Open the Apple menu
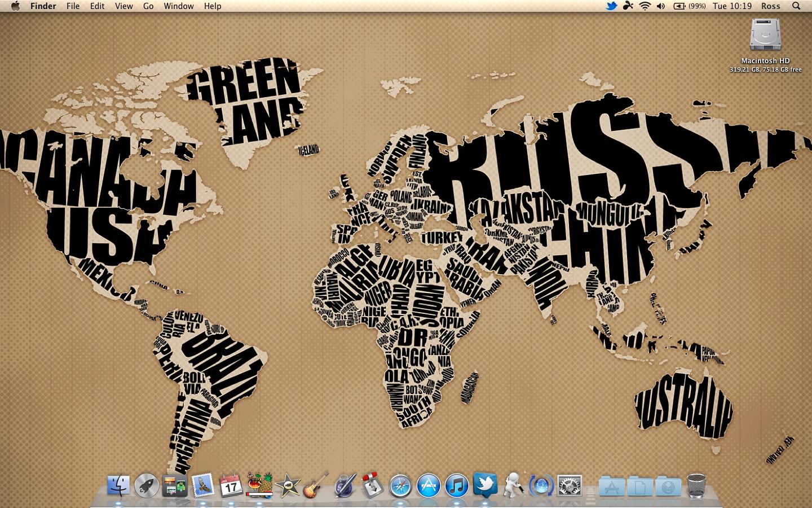This screenshot has height=508, width=812. pos(15,6)
